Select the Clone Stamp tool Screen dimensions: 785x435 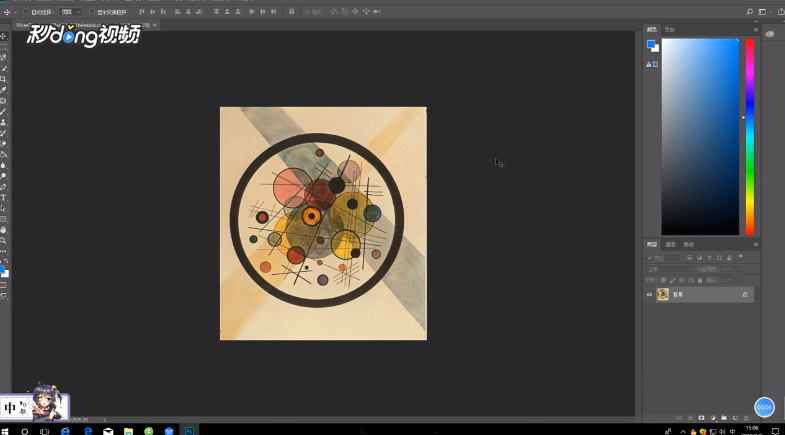pyautogui.click(x=4, y=122)
